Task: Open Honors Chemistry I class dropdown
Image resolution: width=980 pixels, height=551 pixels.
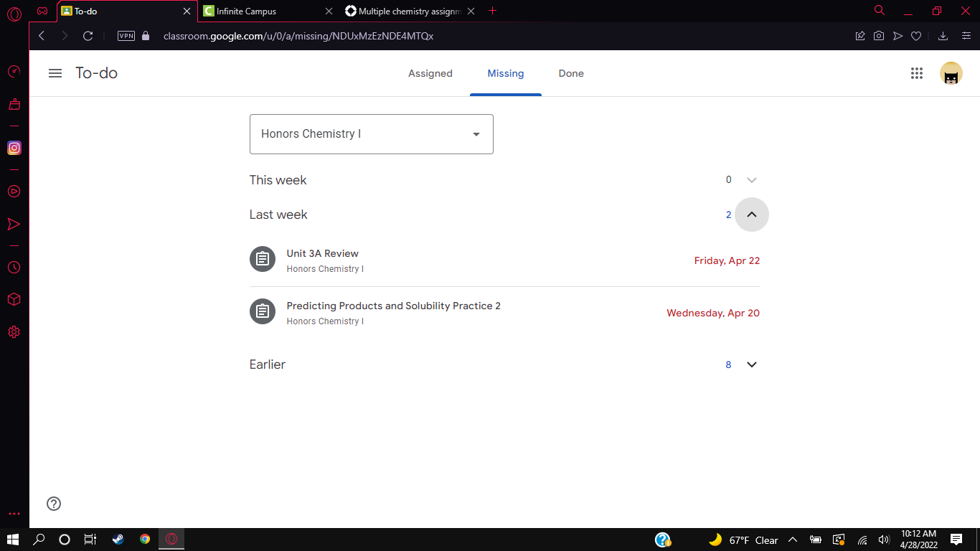Action: (371, 134)
